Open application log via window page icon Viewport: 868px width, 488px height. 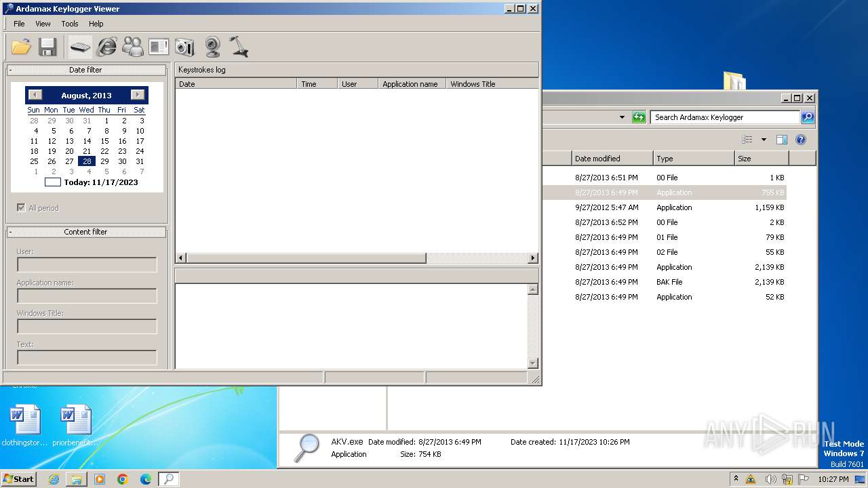point(159,47)
